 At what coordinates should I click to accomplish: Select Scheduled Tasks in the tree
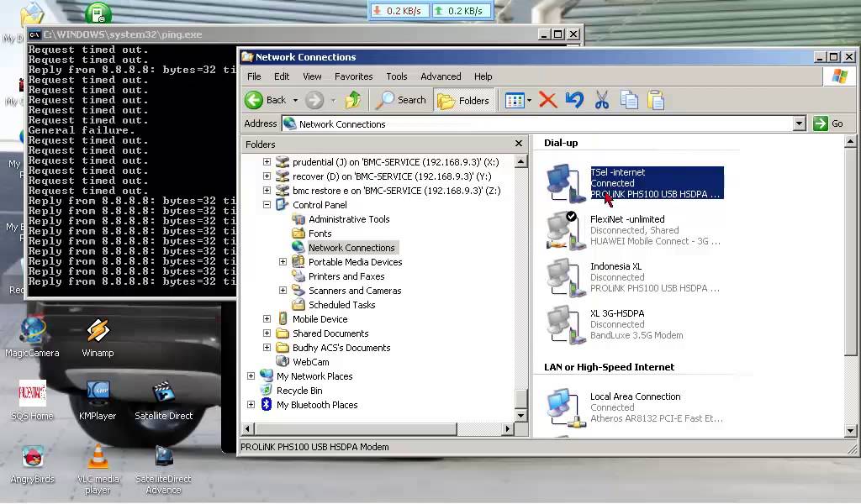click(341, 305)
